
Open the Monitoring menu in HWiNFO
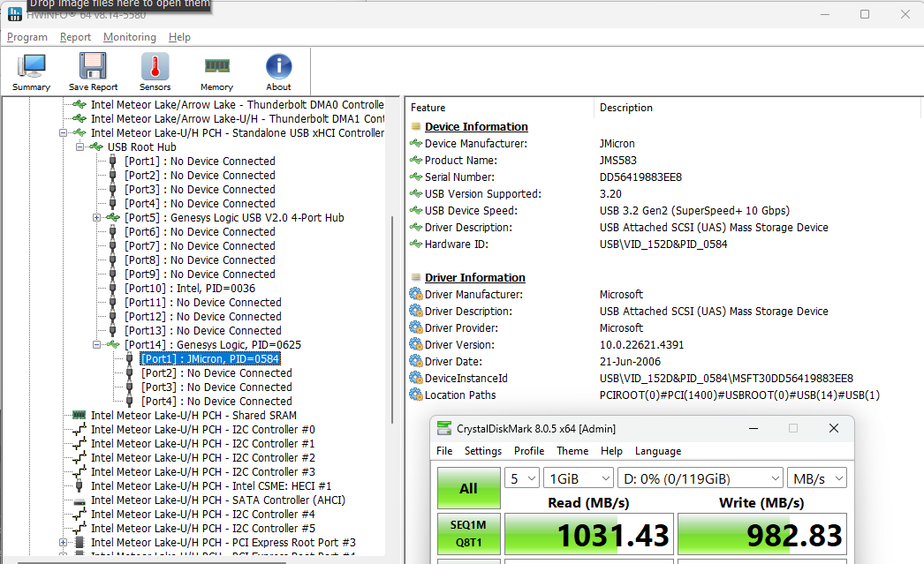130,37
